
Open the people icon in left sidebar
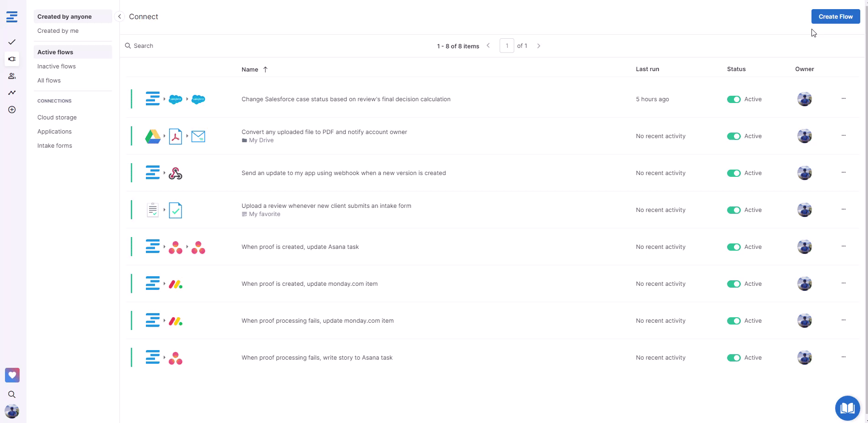click(12, 76)
